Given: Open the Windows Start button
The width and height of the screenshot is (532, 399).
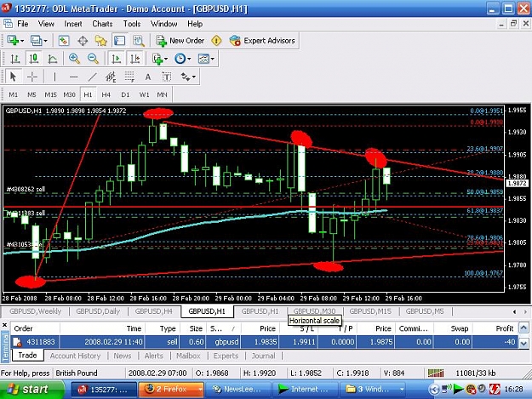Looking at the screenshot, I should tap(31, 390).
